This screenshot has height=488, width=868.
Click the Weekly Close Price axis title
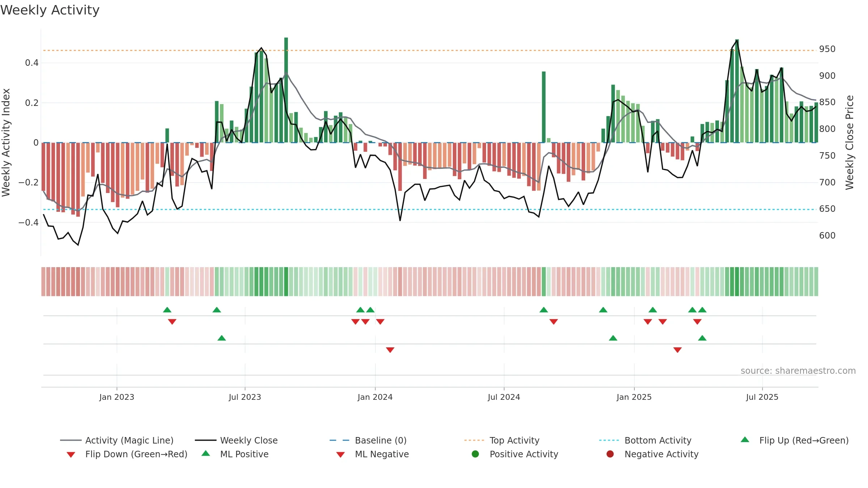coord(850,142)
